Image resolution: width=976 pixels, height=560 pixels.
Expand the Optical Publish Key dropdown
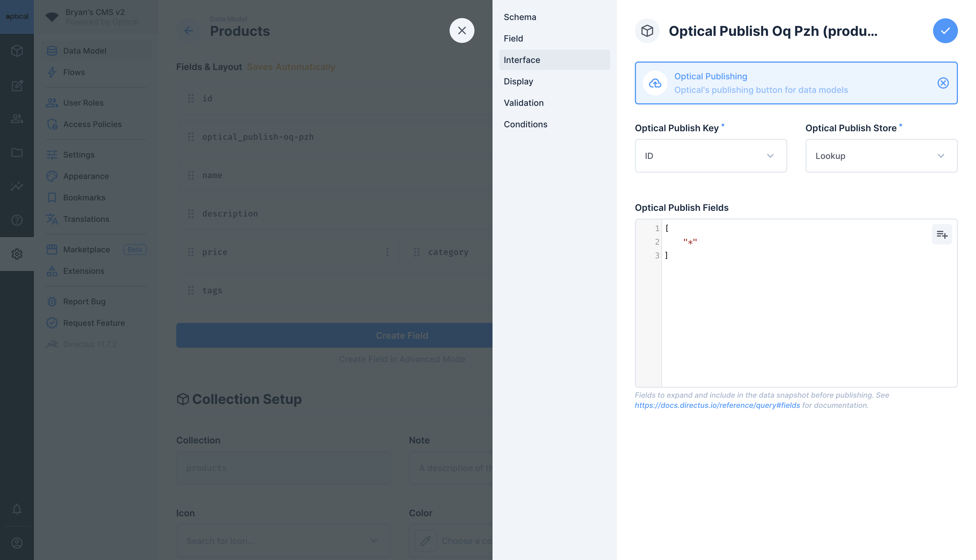pos(710,156)
